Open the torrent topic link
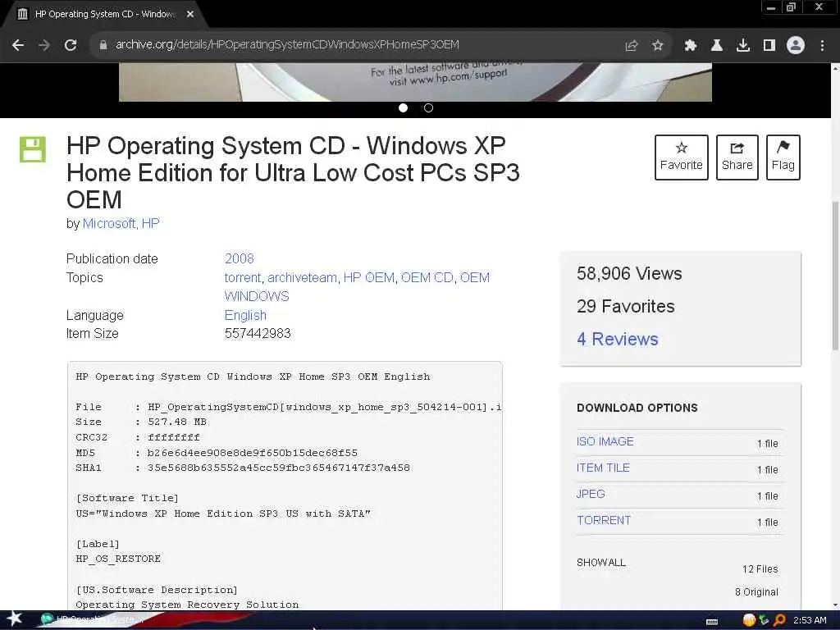 point(243,277)
